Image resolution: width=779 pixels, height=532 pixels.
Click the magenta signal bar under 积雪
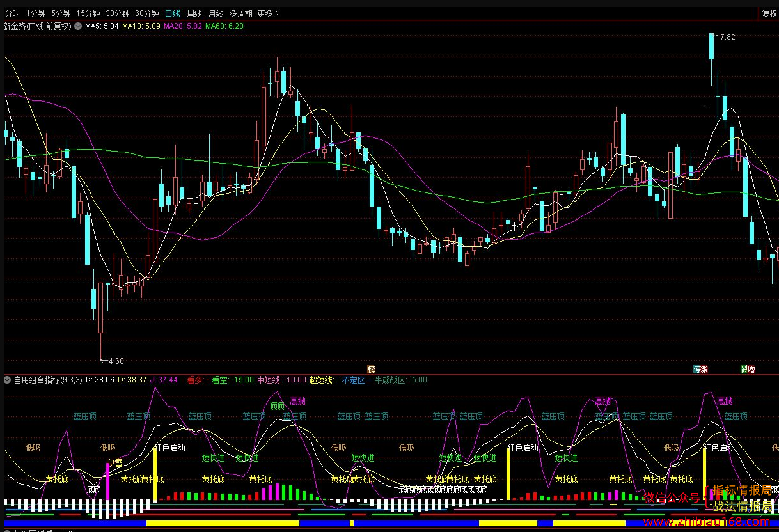[107, 482]
